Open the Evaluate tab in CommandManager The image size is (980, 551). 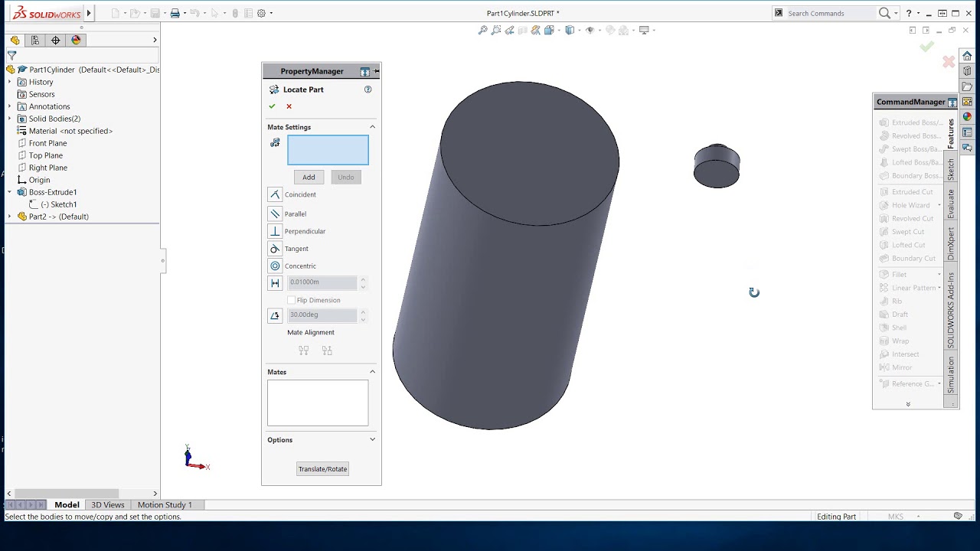point(952,204)
